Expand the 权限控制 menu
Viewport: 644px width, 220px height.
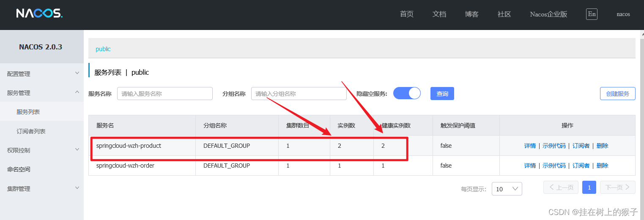pyautogui.click(x=42, y=150)
